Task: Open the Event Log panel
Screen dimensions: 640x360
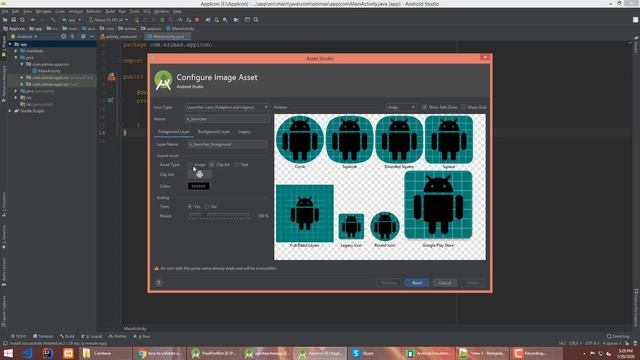Action: (x=618, y=336)
